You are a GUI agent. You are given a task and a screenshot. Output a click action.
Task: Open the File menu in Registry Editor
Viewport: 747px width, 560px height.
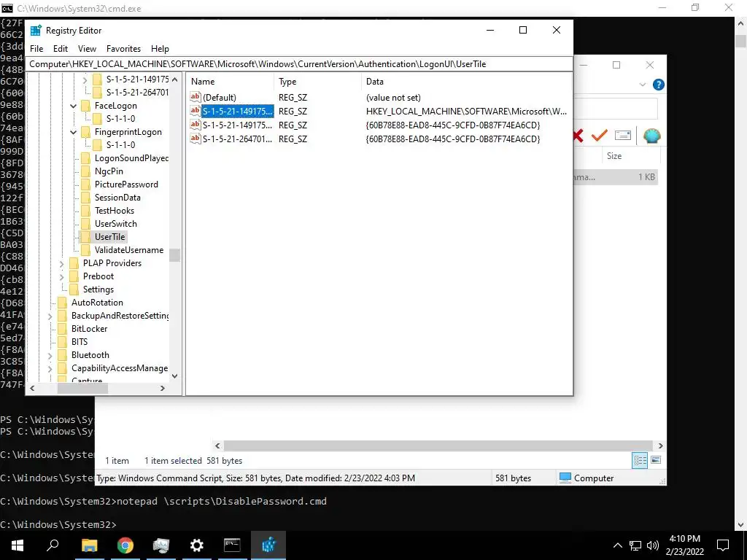click(36, 49)
